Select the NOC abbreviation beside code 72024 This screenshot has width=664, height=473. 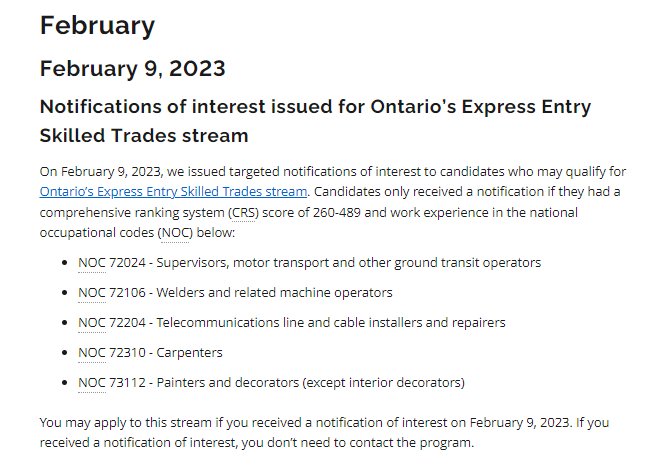click(x=92, y=263)
